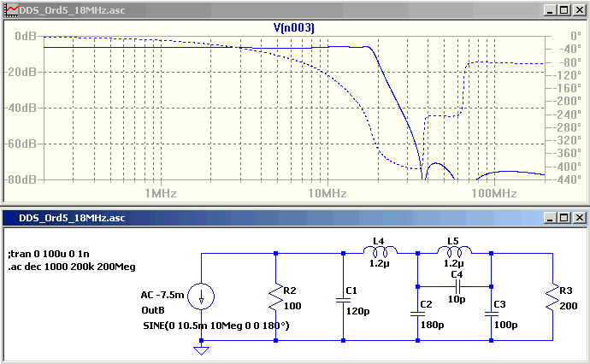Click the 10MHz frequency axis label
The width and height of the screenshot is (590, 364).
[327, 193]
